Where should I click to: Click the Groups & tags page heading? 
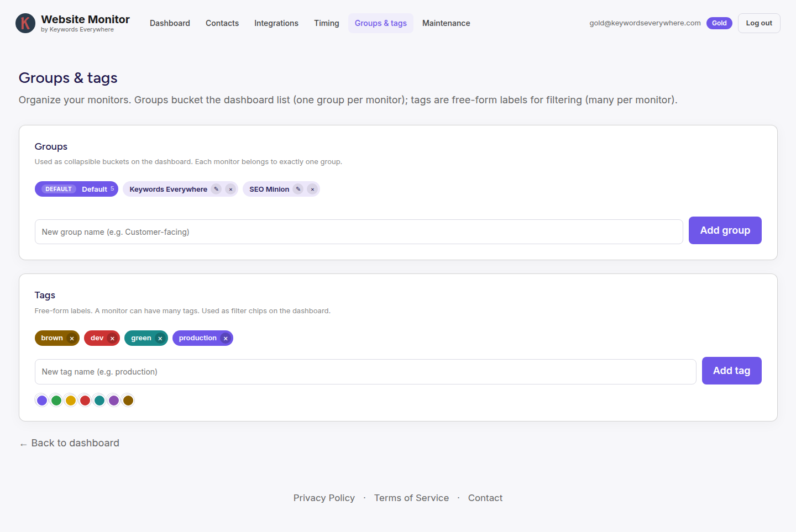68,78
